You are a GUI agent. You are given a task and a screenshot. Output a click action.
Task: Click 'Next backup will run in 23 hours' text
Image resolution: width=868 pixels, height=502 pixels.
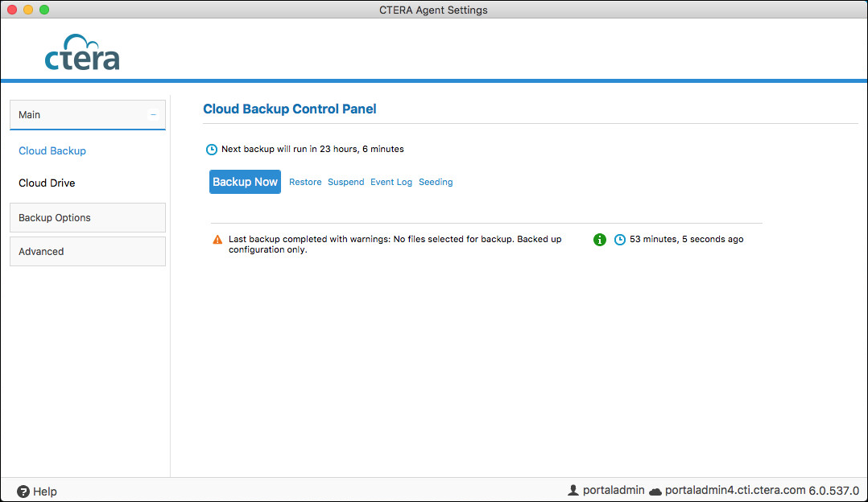pos(312,150)
